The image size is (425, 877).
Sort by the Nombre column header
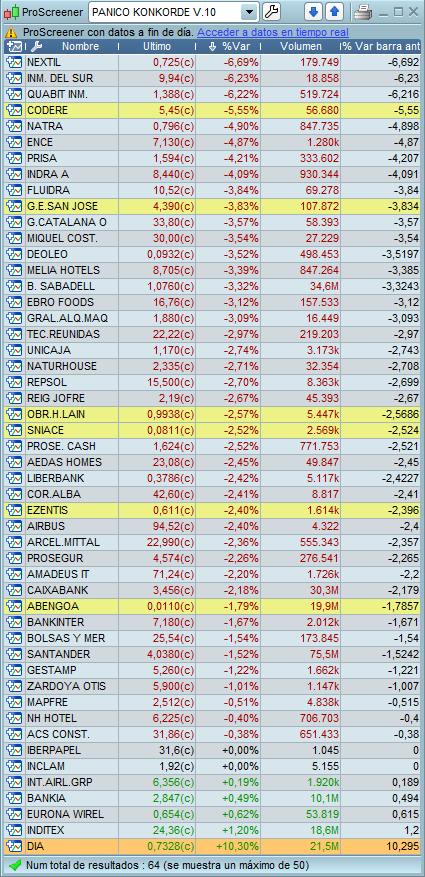pos(81,47)
